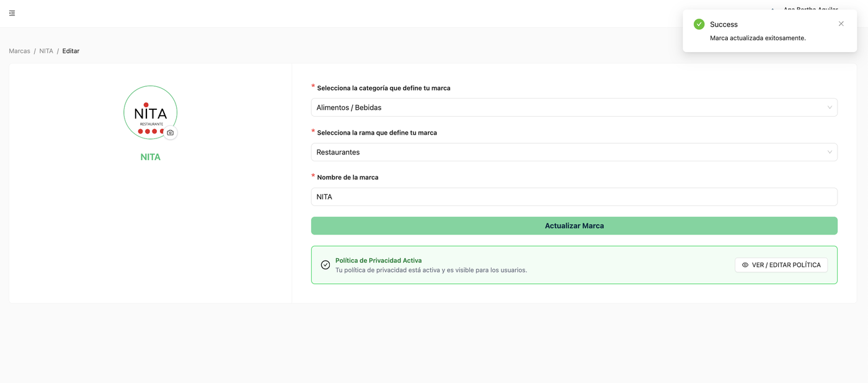Click the category dropdown chevron arrow

[830, 107]
